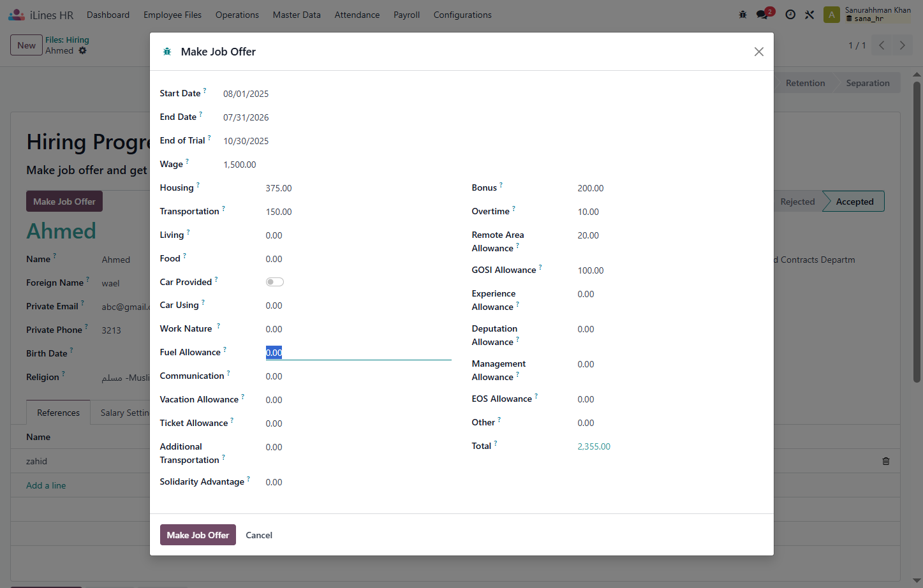Open the Attendance menu

(357, 15)
